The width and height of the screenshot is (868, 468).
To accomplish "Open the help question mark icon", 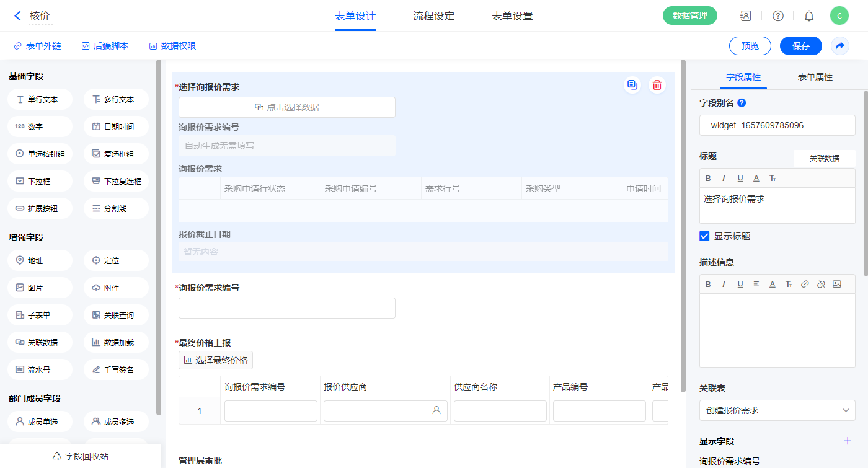I will pos(777,16).
